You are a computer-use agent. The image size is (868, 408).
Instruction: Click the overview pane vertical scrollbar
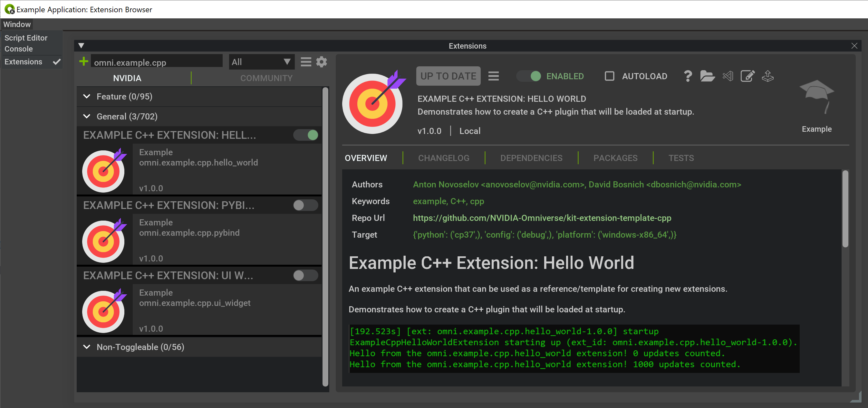click(845, 209)
